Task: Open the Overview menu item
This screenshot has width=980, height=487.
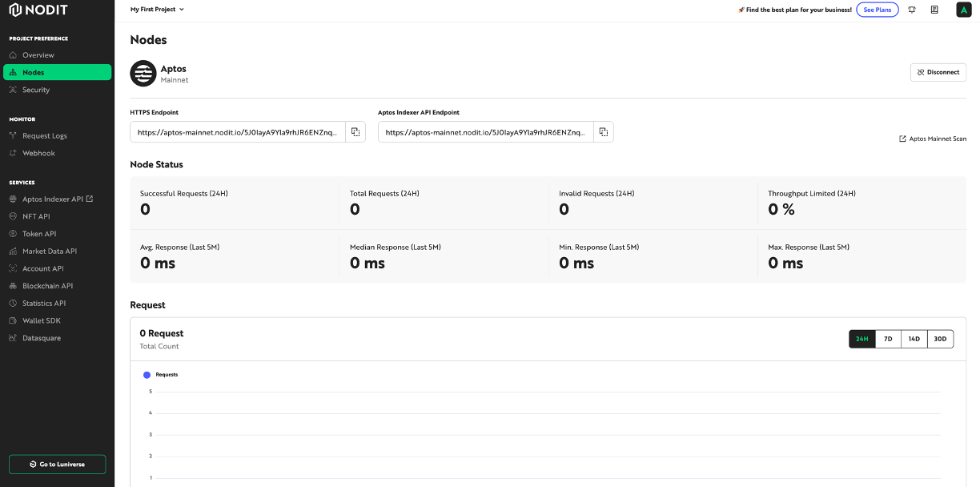Action: [x=38, y=55]
